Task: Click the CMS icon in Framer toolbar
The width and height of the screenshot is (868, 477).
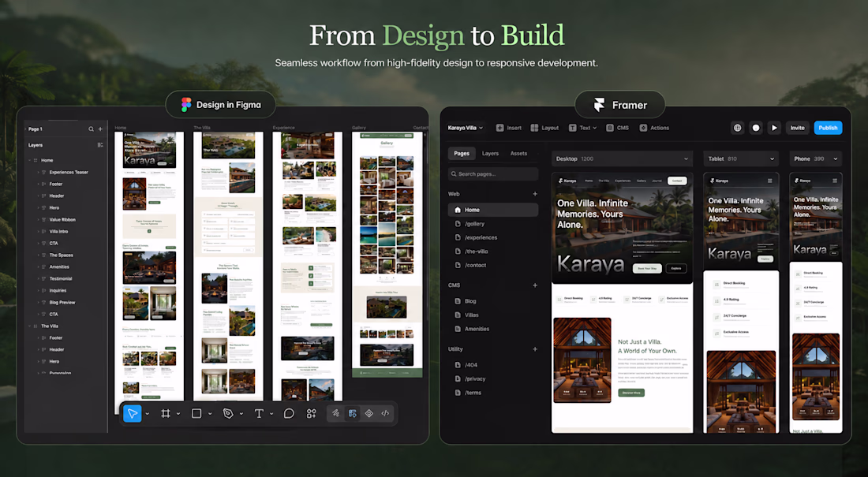Action: pos(609,128)
